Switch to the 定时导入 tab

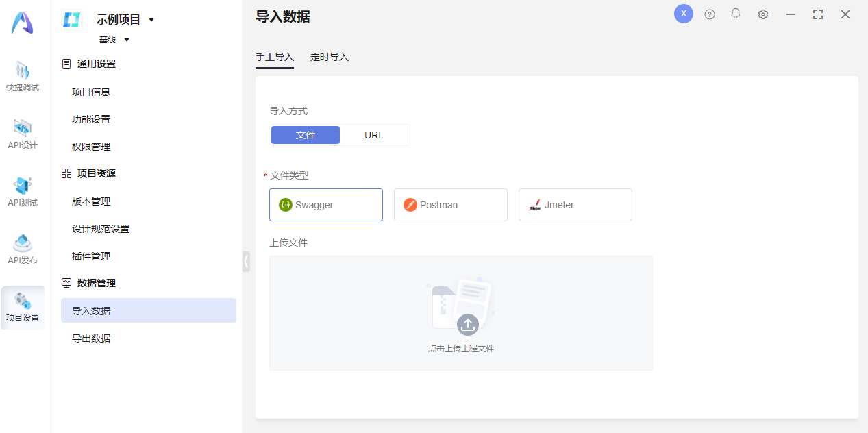tap(330, 58)
